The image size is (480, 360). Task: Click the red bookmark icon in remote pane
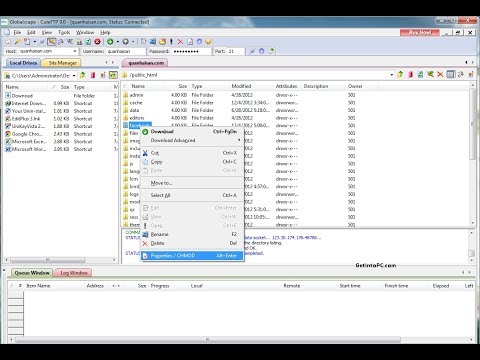pyautogui.click(x=410, y=75)
